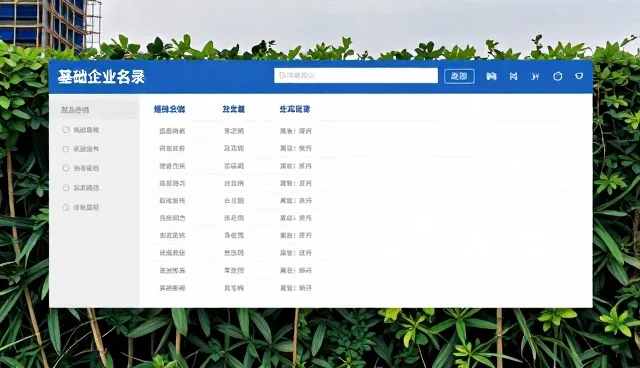Click the first bold blue column header
The width and height of the screenshot is (640, 368).
tap(169, 109)
